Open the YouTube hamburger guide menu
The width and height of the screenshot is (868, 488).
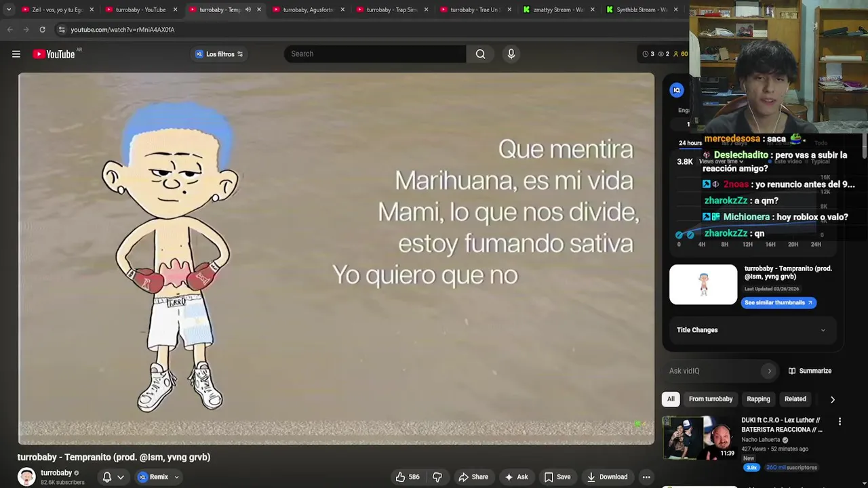tap(16, 54)
